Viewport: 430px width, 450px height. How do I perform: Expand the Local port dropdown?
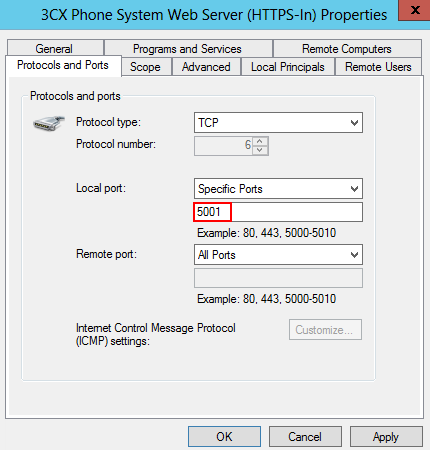(x=278, y=189)
